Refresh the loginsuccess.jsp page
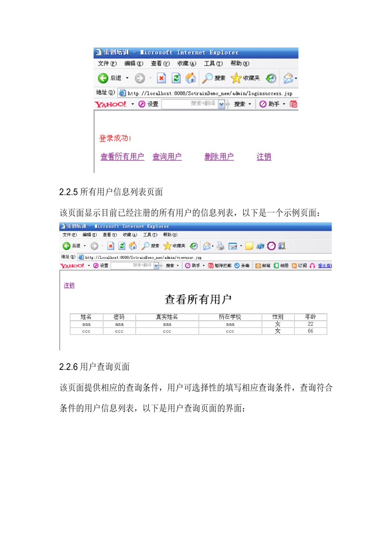The width and height of the screenshot is (392, 555). click(176, 78)
